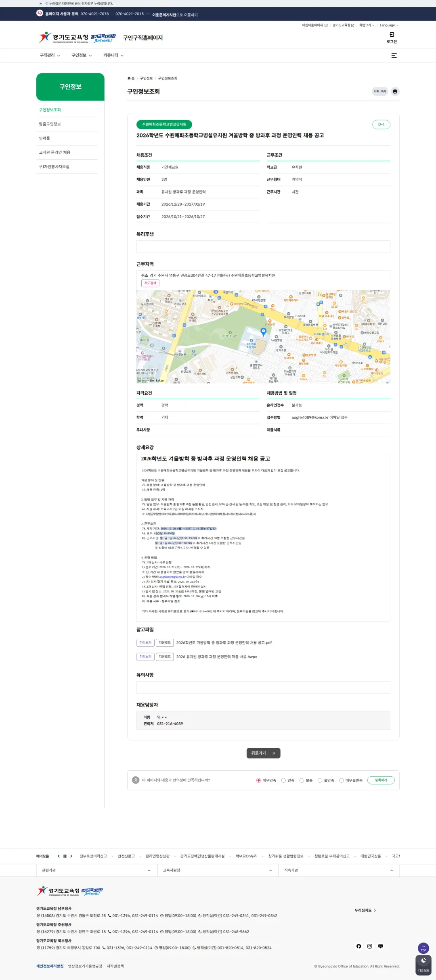Viewport: 436px width, 980px height.
Task: Open the blog icon beside the Instagram icon
Action: [x=380, y=946]
